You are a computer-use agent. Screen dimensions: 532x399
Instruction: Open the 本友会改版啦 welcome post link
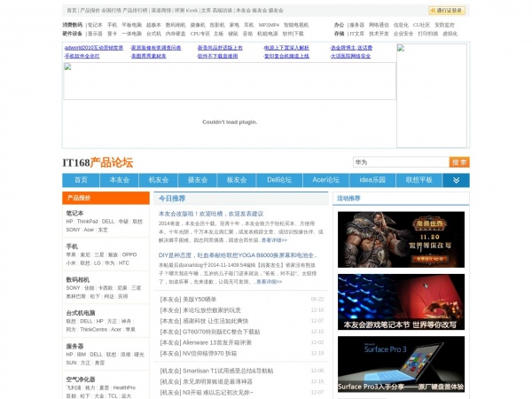click(x=211, y=214)
